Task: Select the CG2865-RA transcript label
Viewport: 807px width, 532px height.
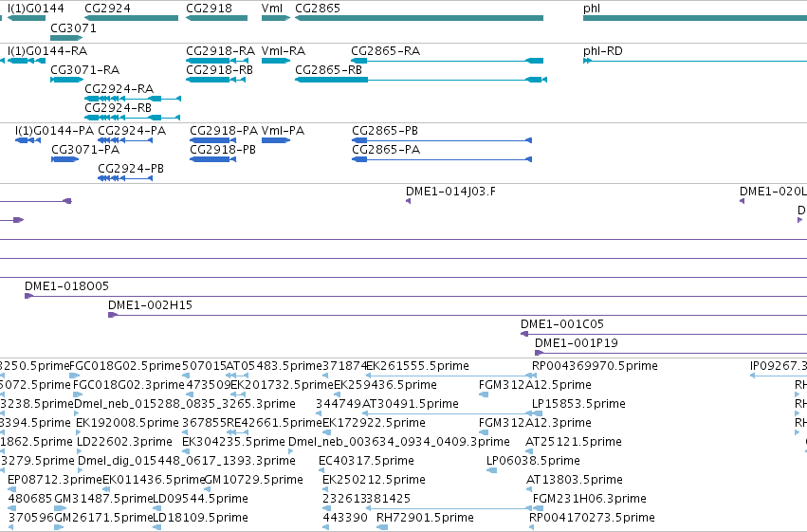Action: [x=386, y=51]
